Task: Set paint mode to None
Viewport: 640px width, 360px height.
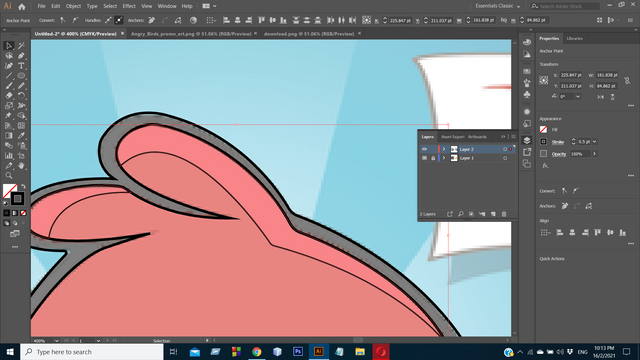Action: click(x=23, y=213)
